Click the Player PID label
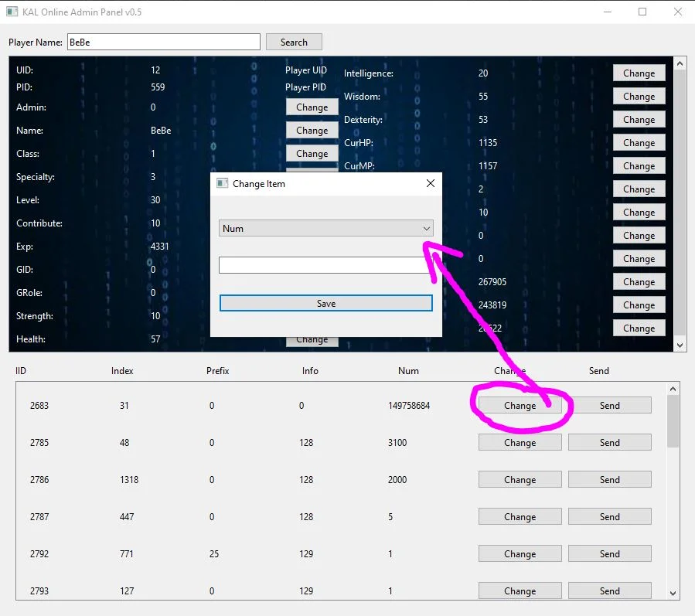 (x=305, y=87)
